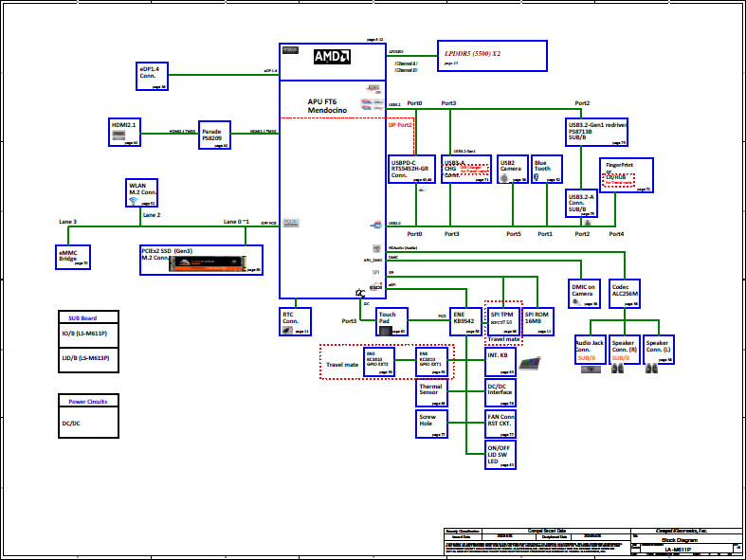Click the AMD logo in the APU block

click(332, 56)
